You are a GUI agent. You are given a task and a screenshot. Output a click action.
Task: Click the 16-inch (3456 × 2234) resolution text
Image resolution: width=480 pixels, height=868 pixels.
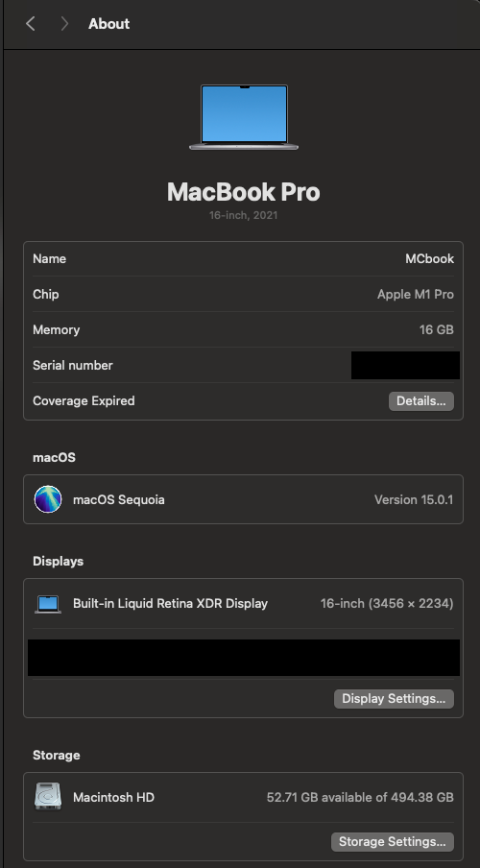[x=387, y=603]
